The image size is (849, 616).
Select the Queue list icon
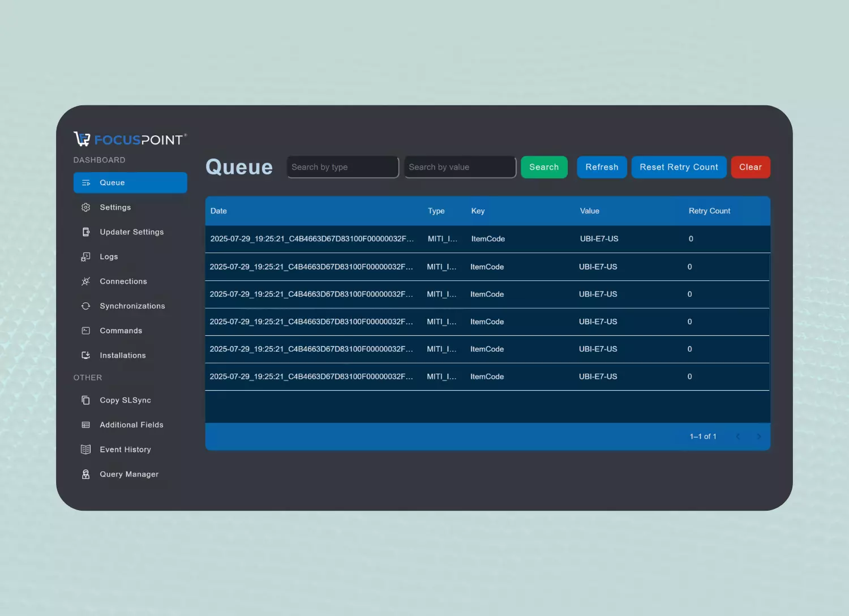pos(86,182)
